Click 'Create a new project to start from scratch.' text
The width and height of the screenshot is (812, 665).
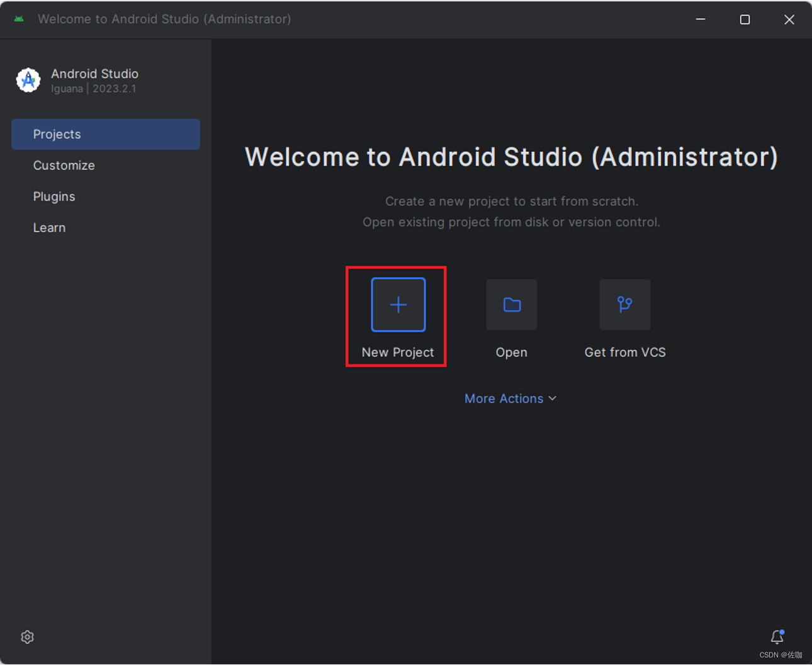[512, 202]
